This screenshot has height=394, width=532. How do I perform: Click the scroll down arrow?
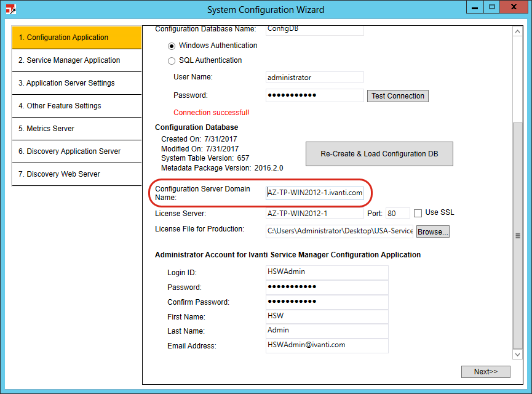pyautogui.click(x=517, y=355)
